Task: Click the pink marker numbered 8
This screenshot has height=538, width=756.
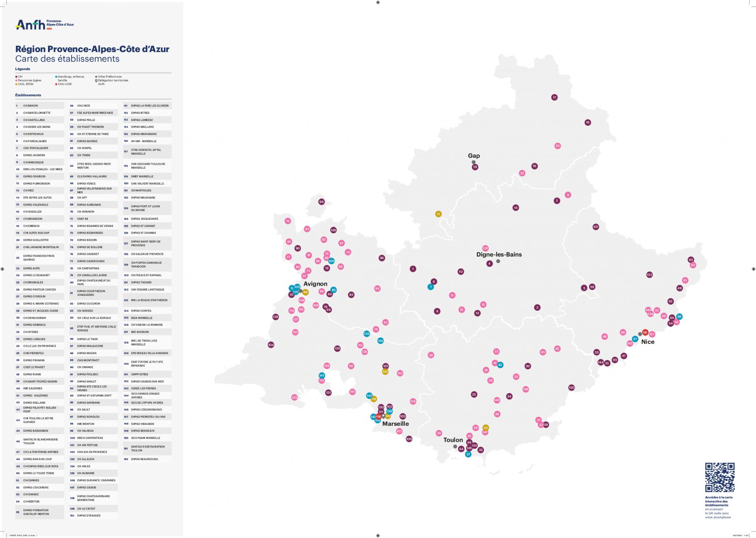Action: click(x=568, y=195)
